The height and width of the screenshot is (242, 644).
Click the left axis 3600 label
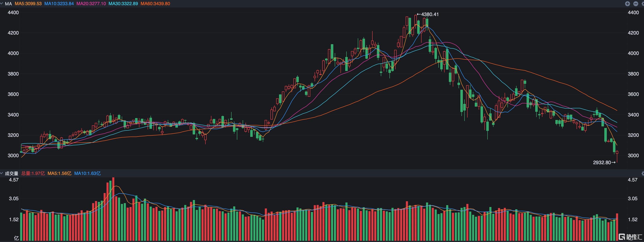[13, 94]
